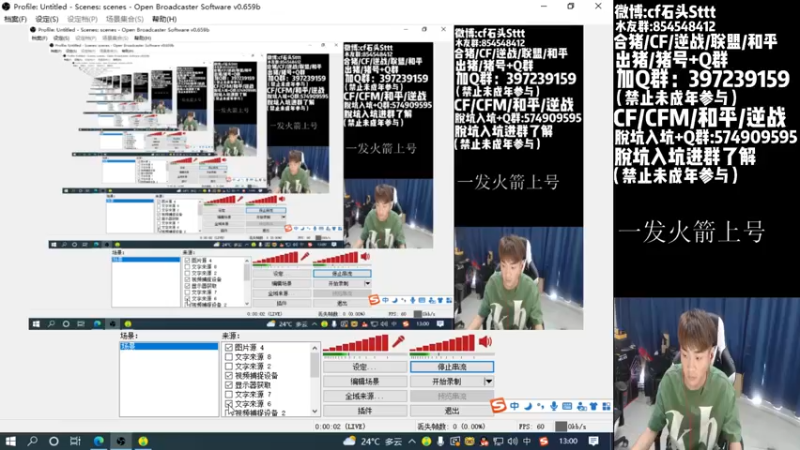Open taskbar search magnifier
800x450 pixels.
point(32,441)
